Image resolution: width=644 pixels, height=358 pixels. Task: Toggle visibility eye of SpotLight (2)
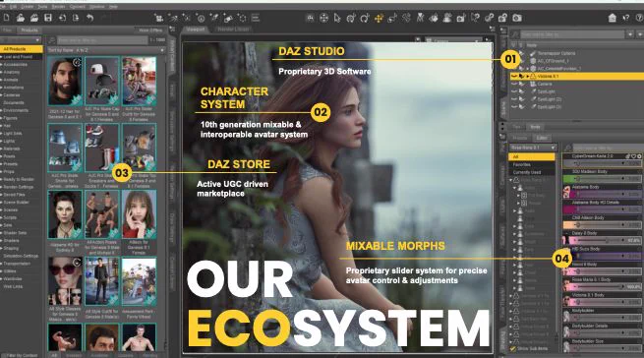514,99
